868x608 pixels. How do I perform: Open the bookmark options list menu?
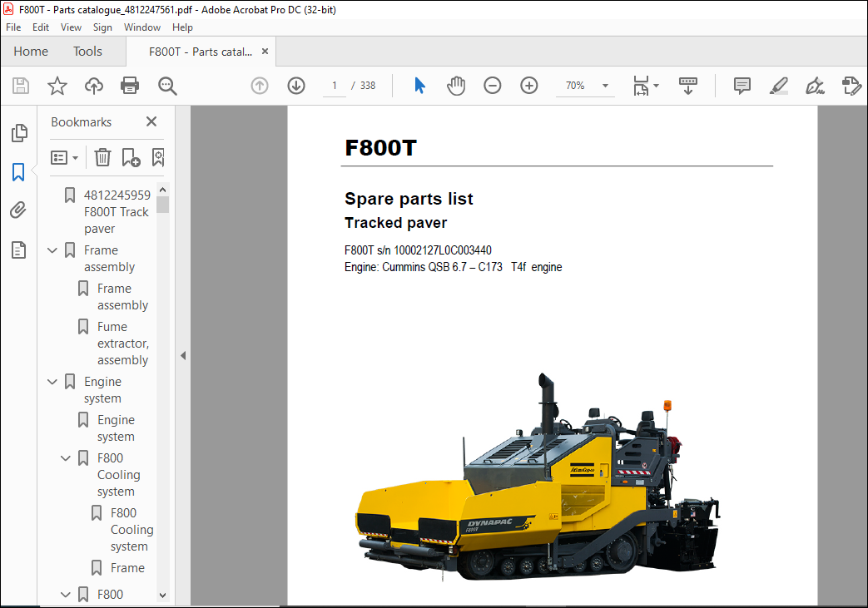(x=64, y=158)
